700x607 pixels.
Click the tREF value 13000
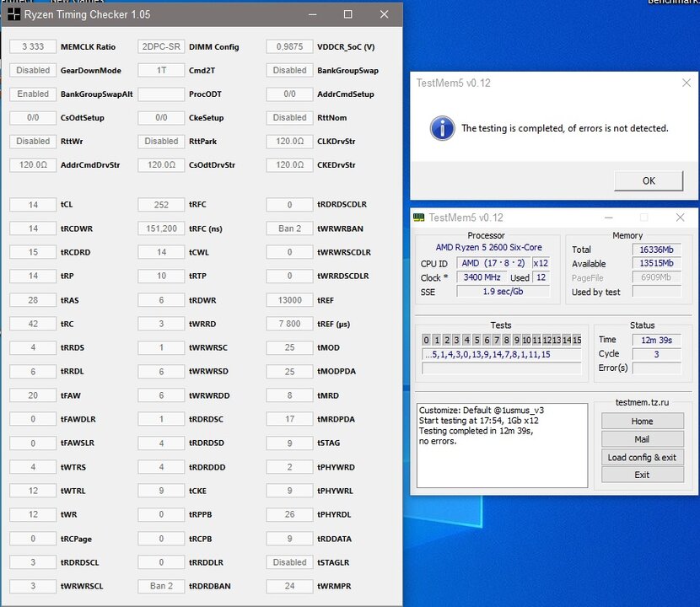click(289, 300)
